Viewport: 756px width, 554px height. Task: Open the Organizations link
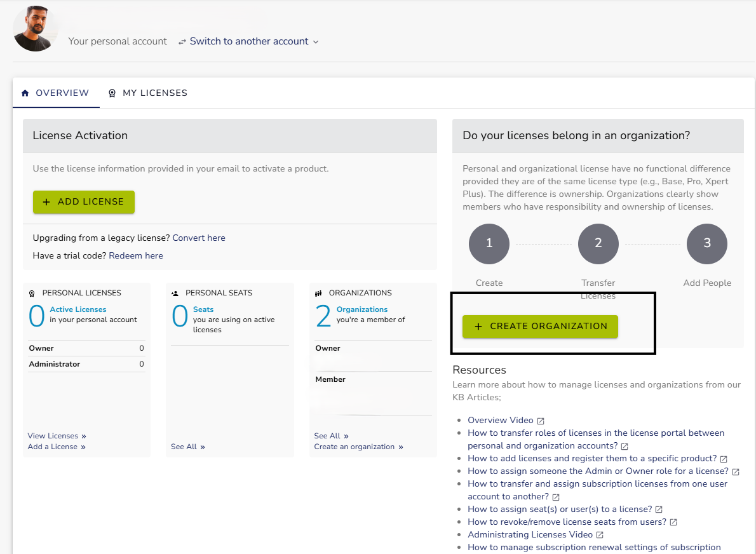(362, 309)
